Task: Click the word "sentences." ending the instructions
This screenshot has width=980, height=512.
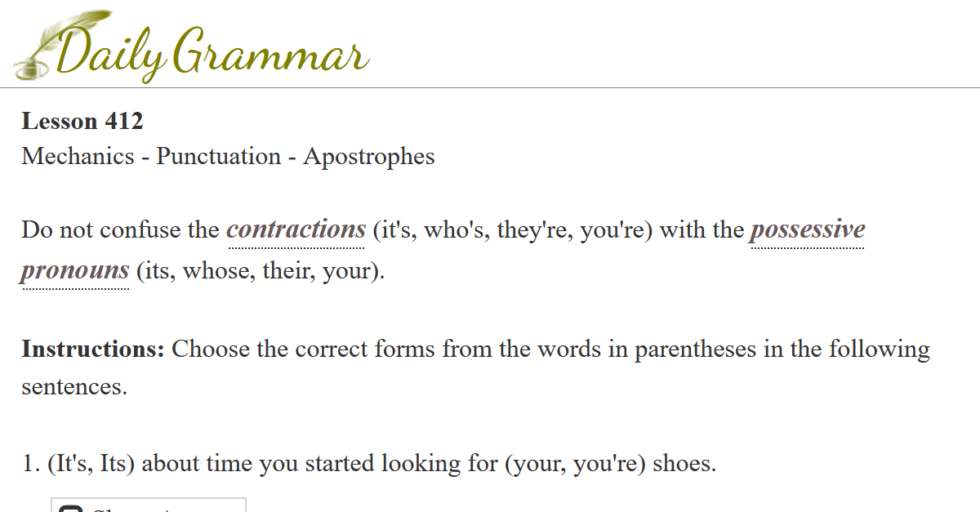Action: click(x=74, y=386)
